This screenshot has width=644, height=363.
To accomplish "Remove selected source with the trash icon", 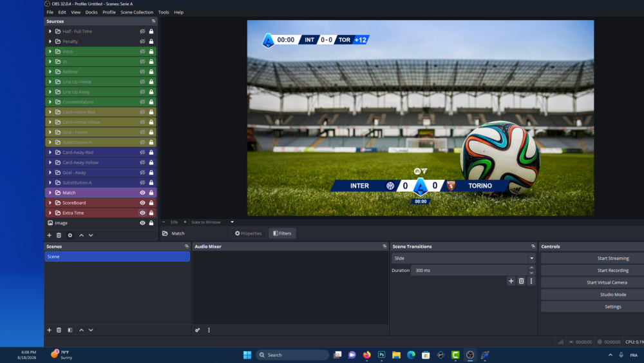I will [59, 235].
